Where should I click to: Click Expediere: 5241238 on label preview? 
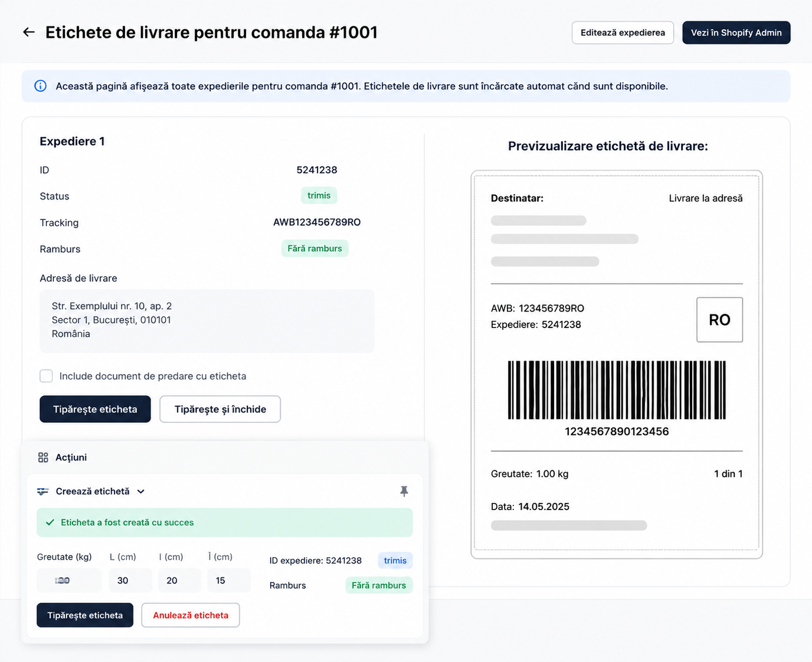(536, 325)
